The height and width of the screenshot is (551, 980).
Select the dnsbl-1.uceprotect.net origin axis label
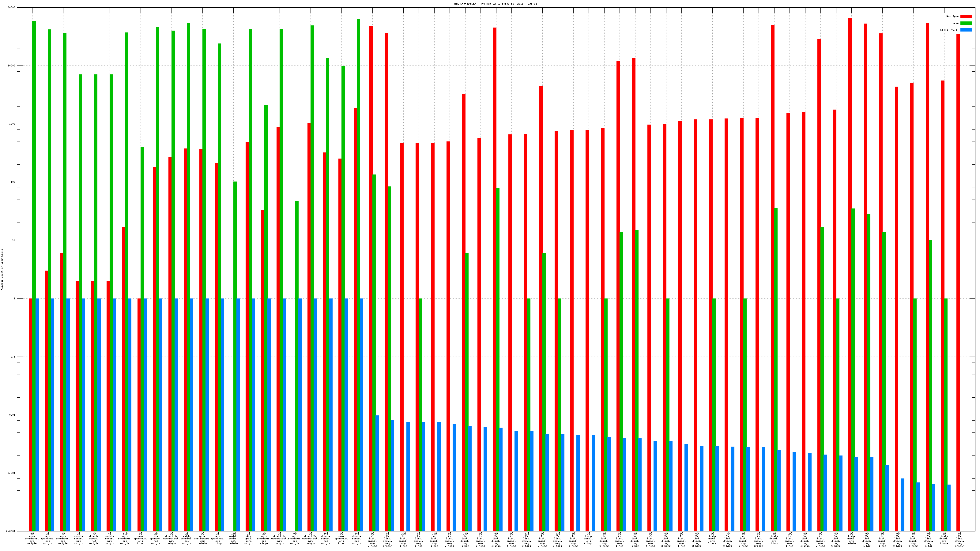(x=171, y=538)
